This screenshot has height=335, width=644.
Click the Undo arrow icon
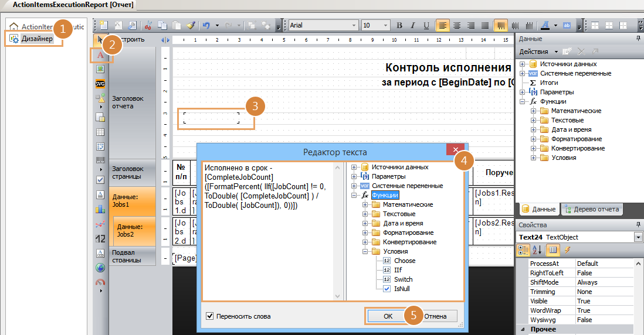(x=206, y=26)
